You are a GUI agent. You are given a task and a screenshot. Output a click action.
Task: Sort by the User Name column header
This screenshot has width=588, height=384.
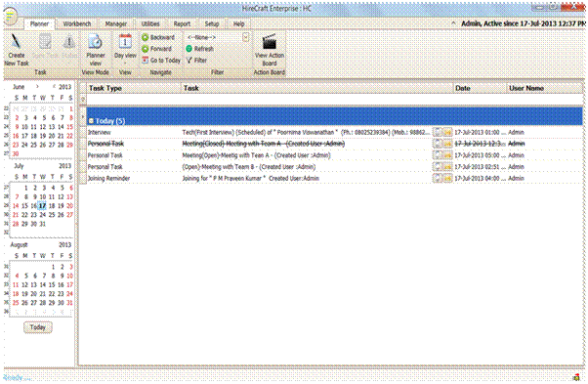tap(544, 88)
